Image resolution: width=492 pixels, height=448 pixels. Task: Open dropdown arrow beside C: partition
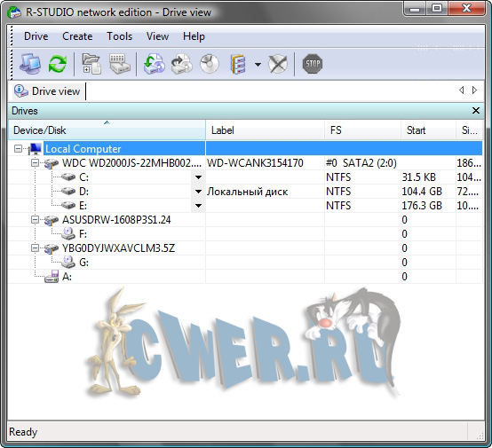198,177
